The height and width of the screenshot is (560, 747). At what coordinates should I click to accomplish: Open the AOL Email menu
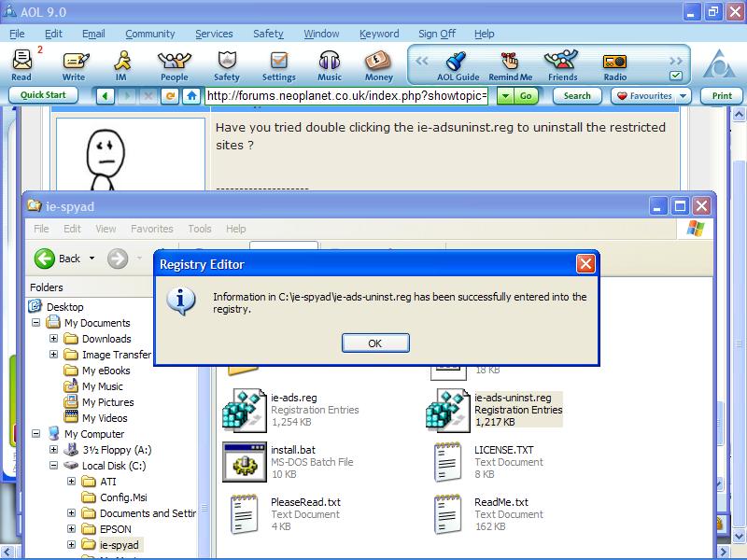pyautogui.click(x=93, y=34)
